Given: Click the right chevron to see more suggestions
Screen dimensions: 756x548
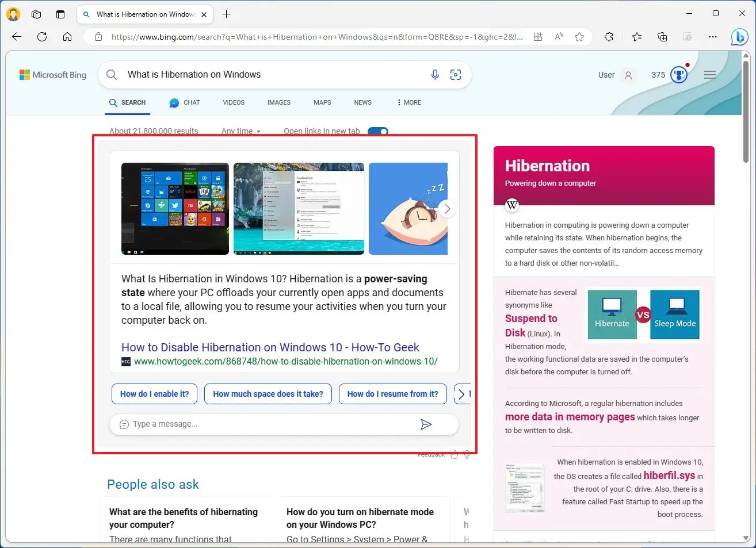Looking at the screenshot, I should pos(462,394).
